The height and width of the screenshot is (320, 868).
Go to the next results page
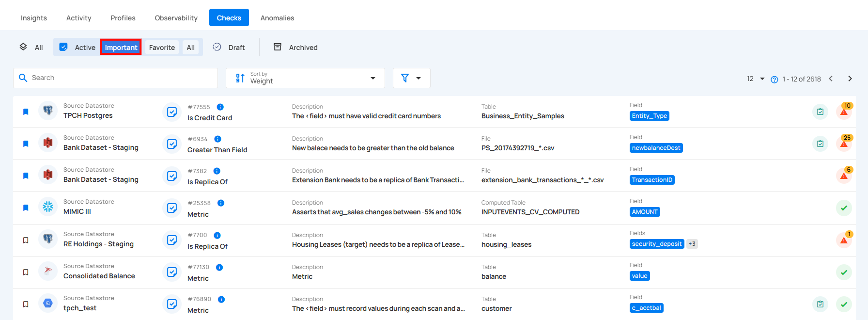tap(850, 79)
